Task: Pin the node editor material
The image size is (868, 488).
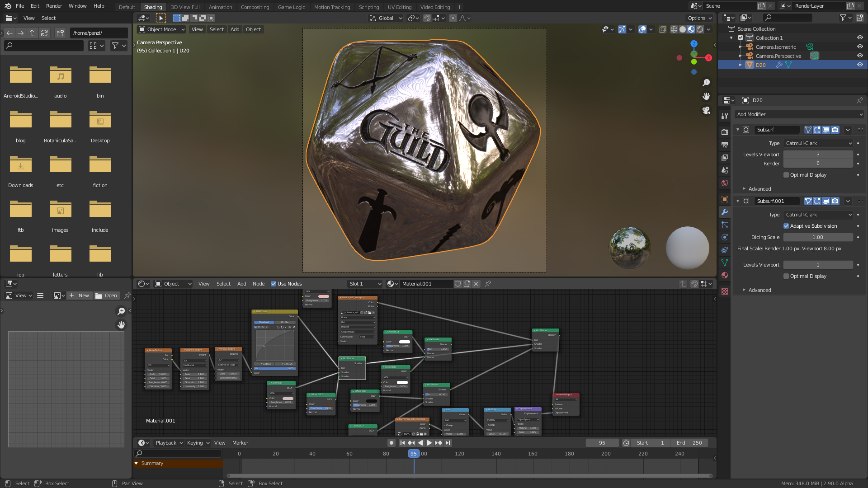Action: (x=488, y=284)
